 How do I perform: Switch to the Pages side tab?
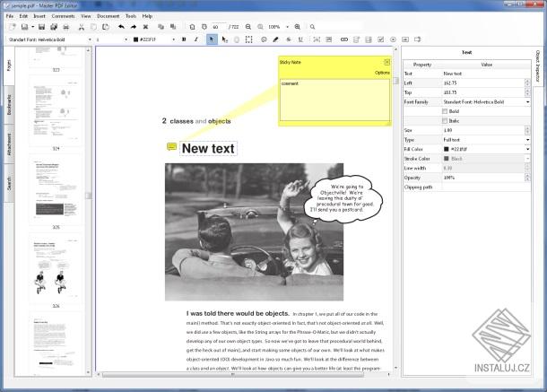[9, 65]
